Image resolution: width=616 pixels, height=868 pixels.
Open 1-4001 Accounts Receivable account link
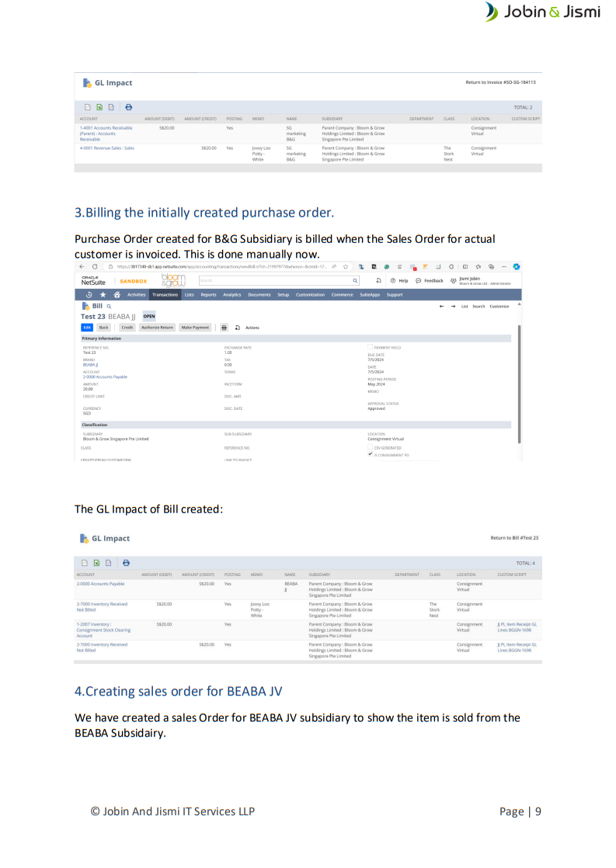(x=106, y=134)
